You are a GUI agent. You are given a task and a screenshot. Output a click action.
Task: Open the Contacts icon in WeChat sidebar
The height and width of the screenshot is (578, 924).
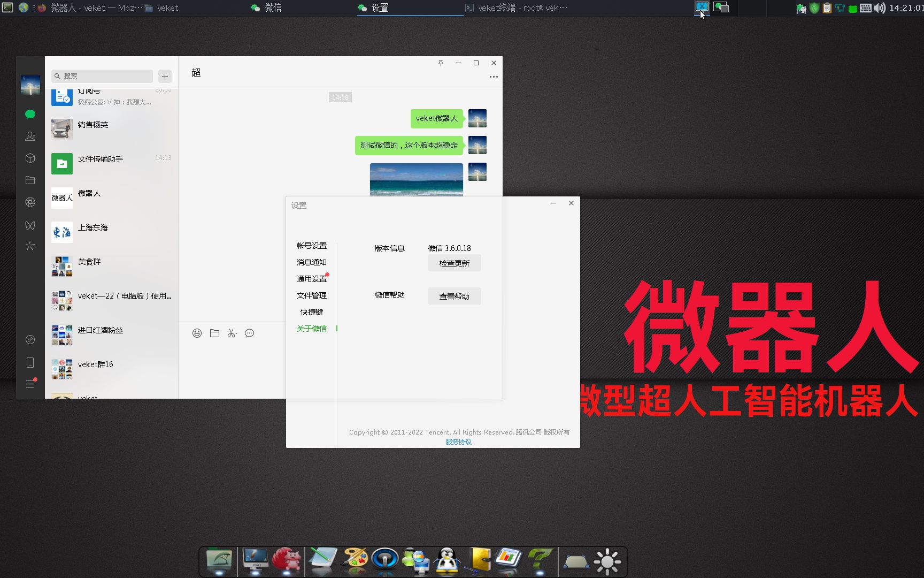pyautogui.click(x=30, y=136)
